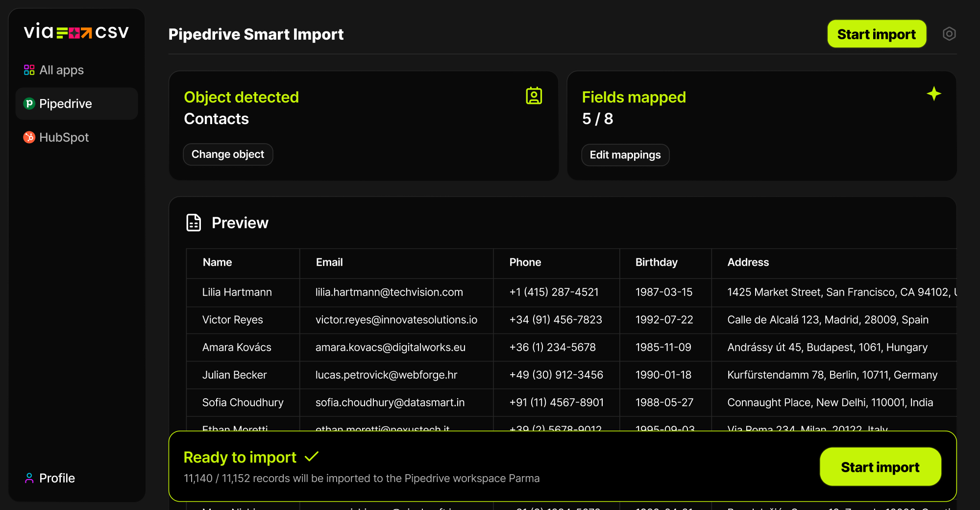Click the viaCSV logo
Viewport: 980px width, 510px height.
point(76,32)
